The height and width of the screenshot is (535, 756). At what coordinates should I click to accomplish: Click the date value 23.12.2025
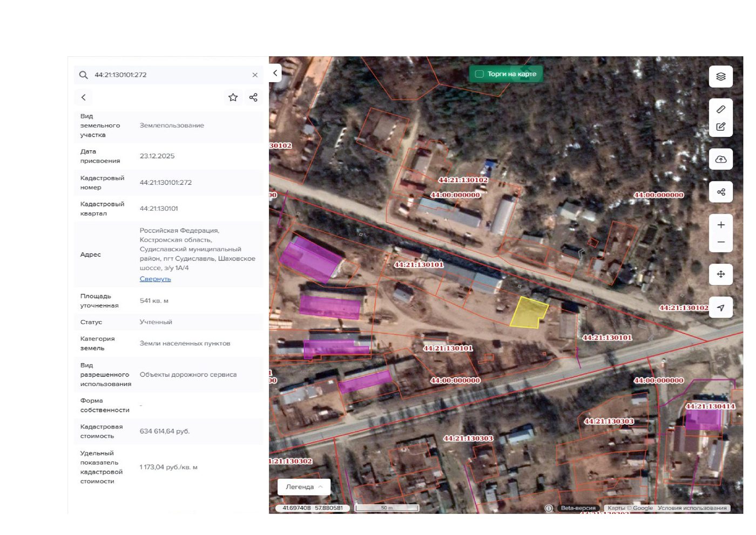157,156
